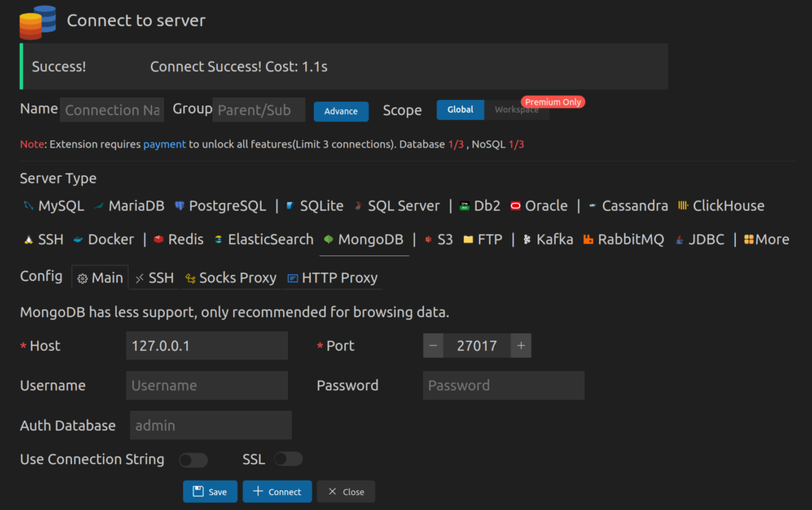The image size is (812, 510).
Task: Select the PostgreSQL server type
Action: 228,205
